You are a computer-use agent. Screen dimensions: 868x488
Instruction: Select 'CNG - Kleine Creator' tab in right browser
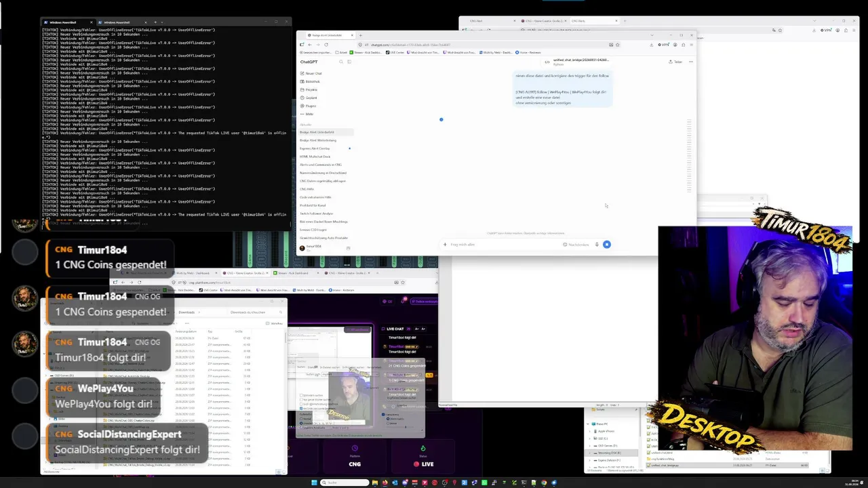click(542, 21)
